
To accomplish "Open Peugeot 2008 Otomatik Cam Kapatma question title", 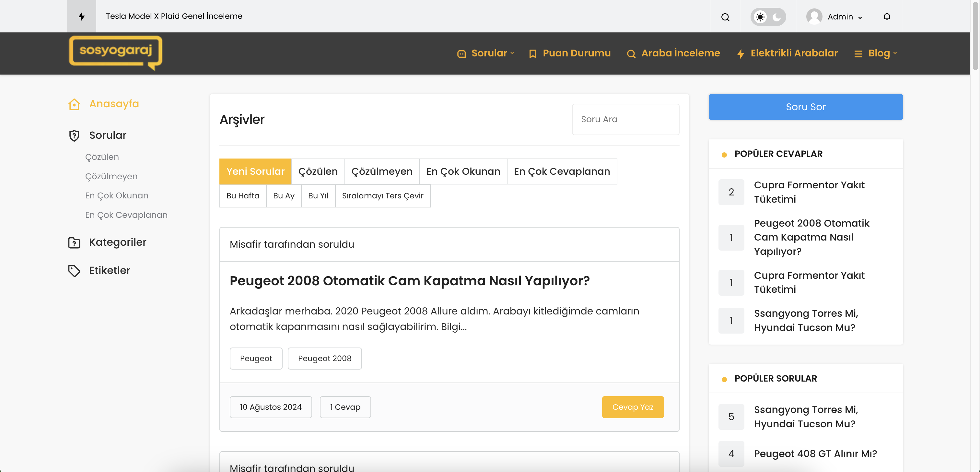I will [x=409, y=281].
